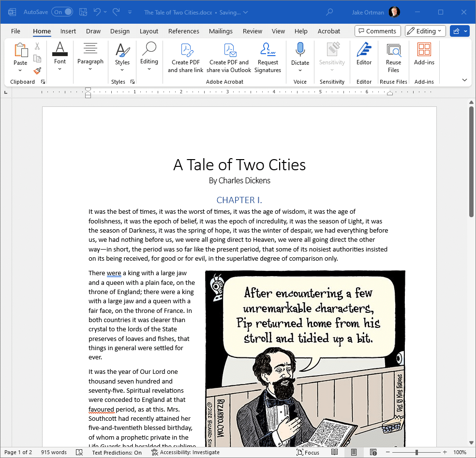Click the proofing errors icon in status bar
The height and width of the screenshot is (458, 476).
coord(79,452)
